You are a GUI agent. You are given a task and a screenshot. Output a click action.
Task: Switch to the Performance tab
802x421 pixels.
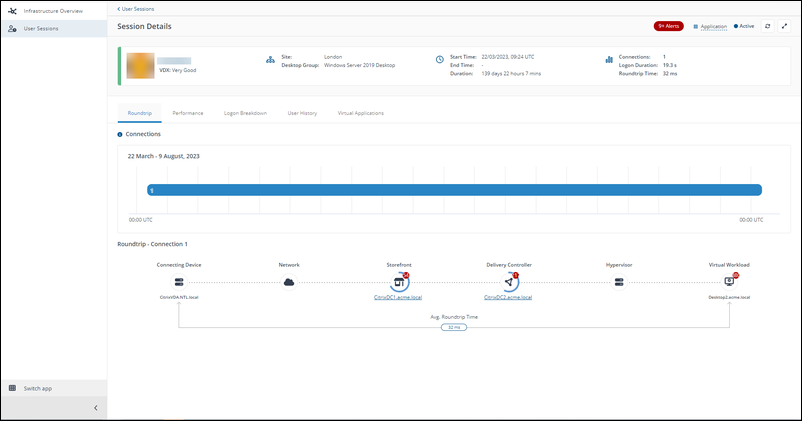coord(187,113)
